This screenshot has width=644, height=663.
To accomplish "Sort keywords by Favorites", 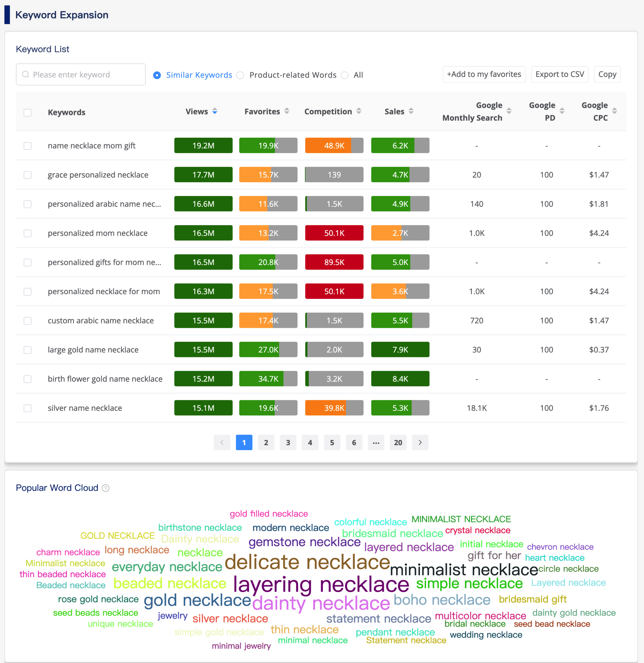I will 286,111.
